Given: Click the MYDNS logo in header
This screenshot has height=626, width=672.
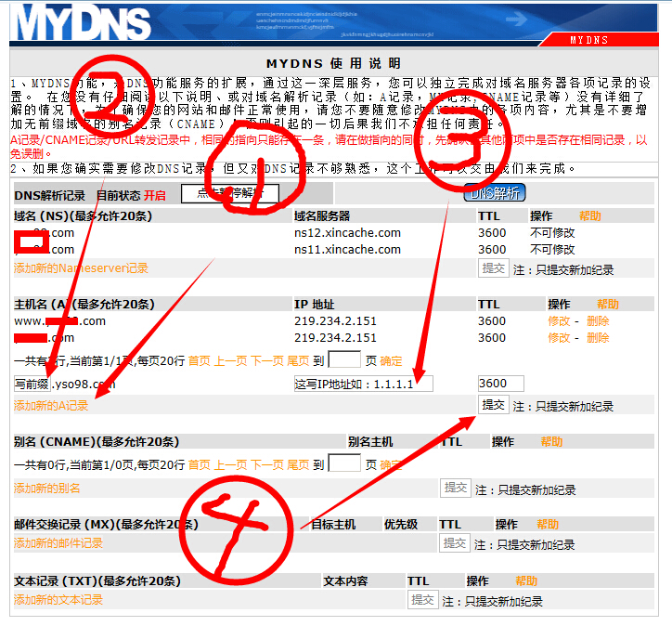Looking at the screenshot, I should 84,22.
